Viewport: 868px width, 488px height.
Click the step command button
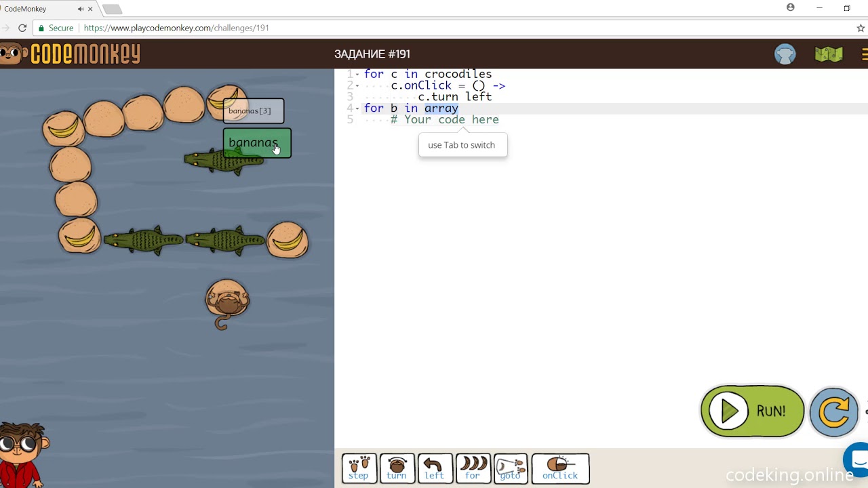[358, 468]
